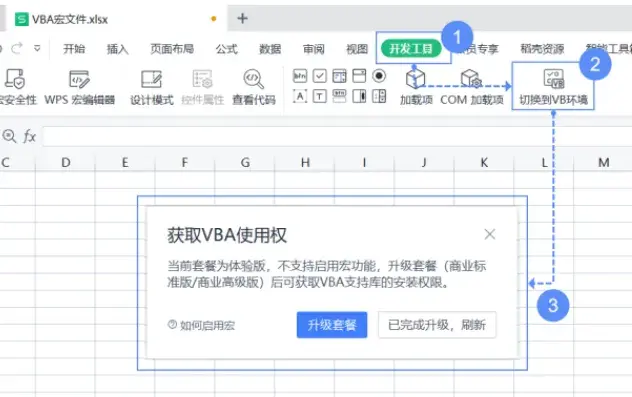
Task: Open the 加载项 add-ins
Action: 416,88
